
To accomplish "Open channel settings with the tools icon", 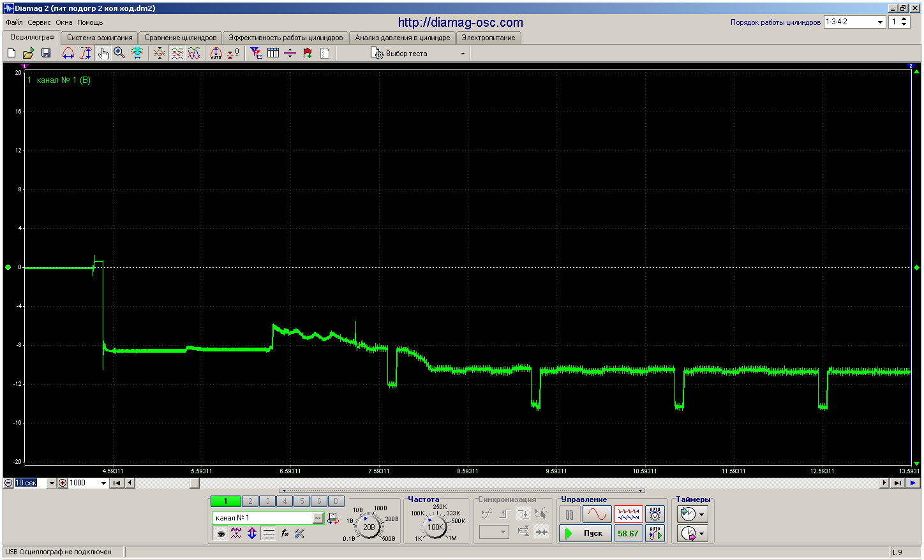I will coord(300,534).
